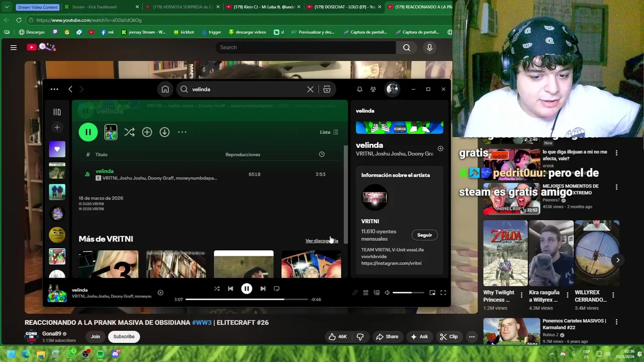Sort by the Título column header
This screenshot has height=362, width=644.
[x=101, y=154]
